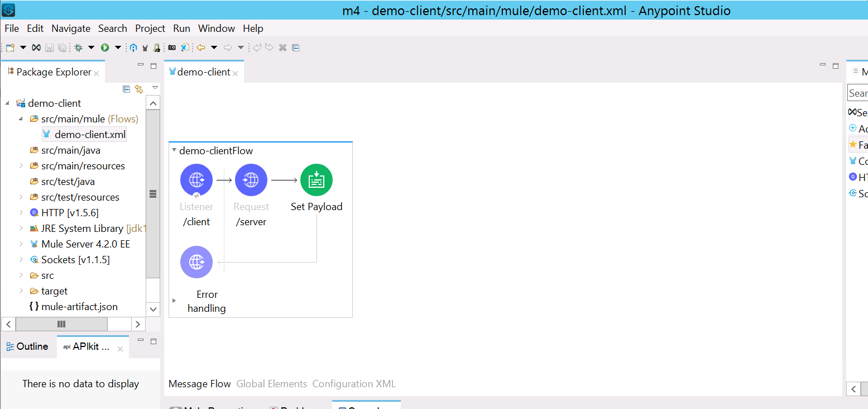Select the Package Explorer tab
This screenshot has height=409, width=868.
pos(54,72)
